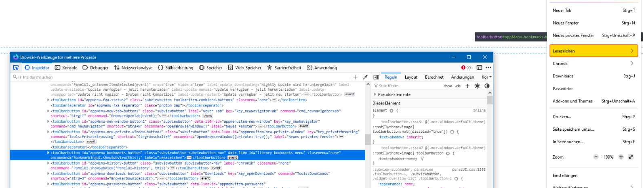The width and height of the screenshot is (644, 188).
Task: Click the eyedropper color picker icon
Action: pyautogui.click(x=365, y=77)
